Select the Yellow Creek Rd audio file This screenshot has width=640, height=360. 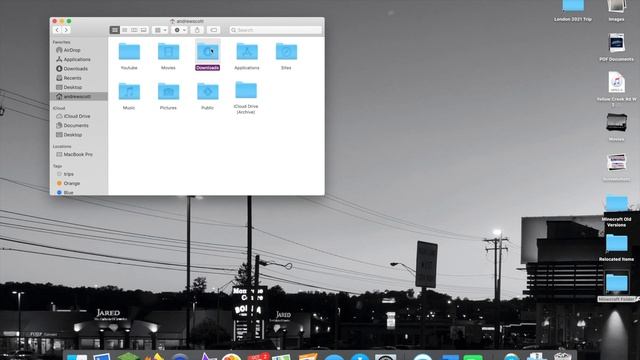pyautogui.click(x=616, y=89)
